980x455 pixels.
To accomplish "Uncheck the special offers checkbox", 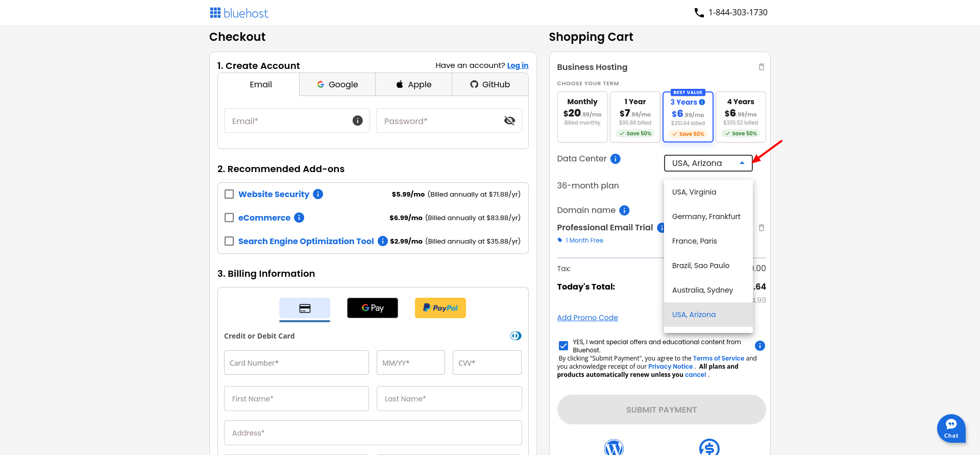I will (x=563, y=346).
